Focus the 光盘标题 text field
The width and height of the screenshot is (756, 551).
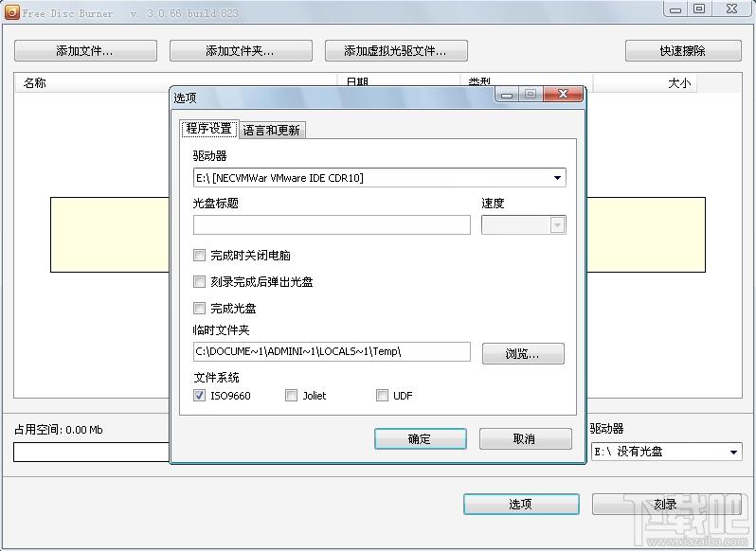point(332,225)
